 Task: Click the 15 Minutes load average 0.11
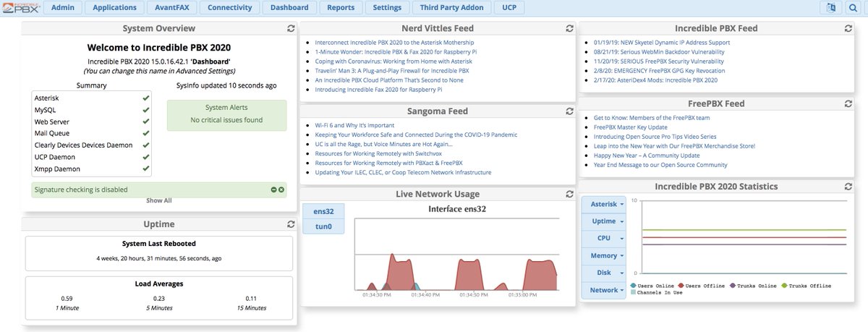click(x=251, y=298)
